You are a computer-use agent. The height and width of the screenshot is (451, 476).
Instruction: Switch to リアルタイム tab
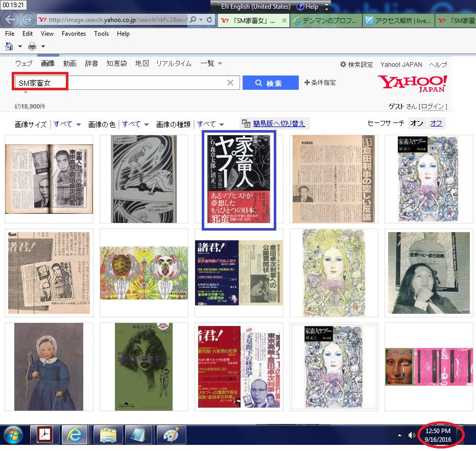[x=174, y=63]
